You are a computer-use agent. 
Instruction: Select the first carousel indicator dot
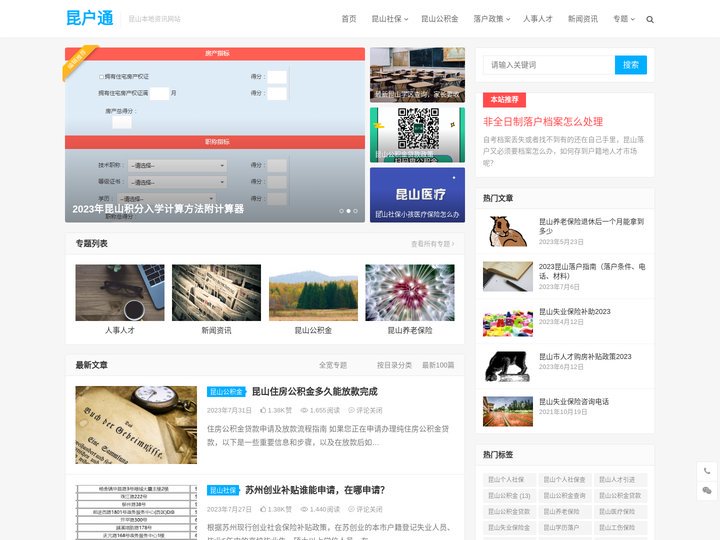point(341,211)
